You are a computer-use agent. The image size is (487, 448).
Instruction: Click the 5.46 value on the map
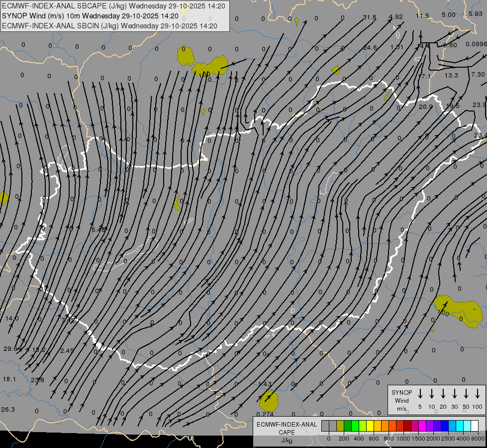(x=98, y=229)
